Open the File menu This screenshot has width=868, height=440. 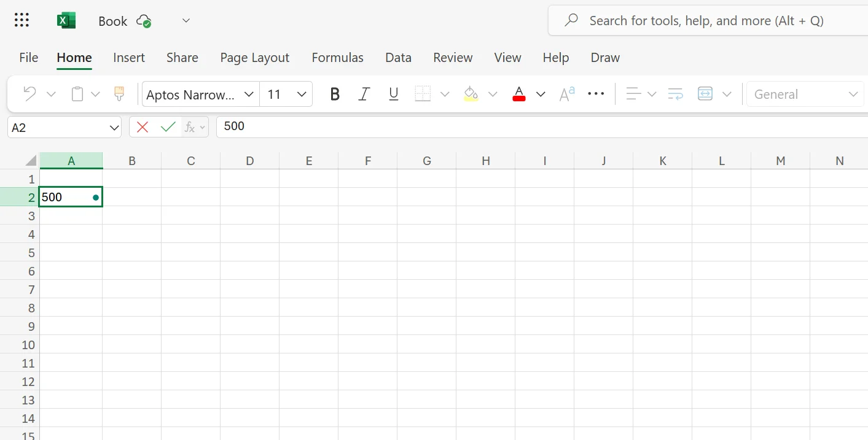click(28, 57)
